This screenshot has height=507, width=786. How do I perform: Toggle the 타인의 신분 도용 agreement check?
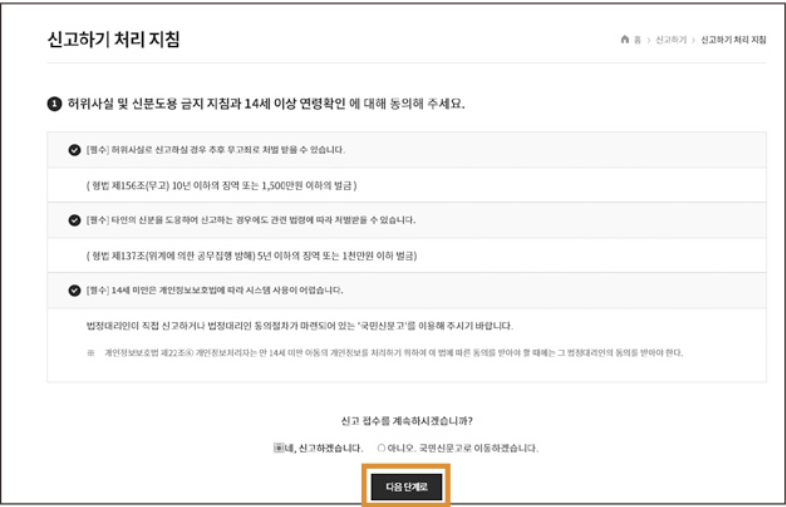click(74, 220)
